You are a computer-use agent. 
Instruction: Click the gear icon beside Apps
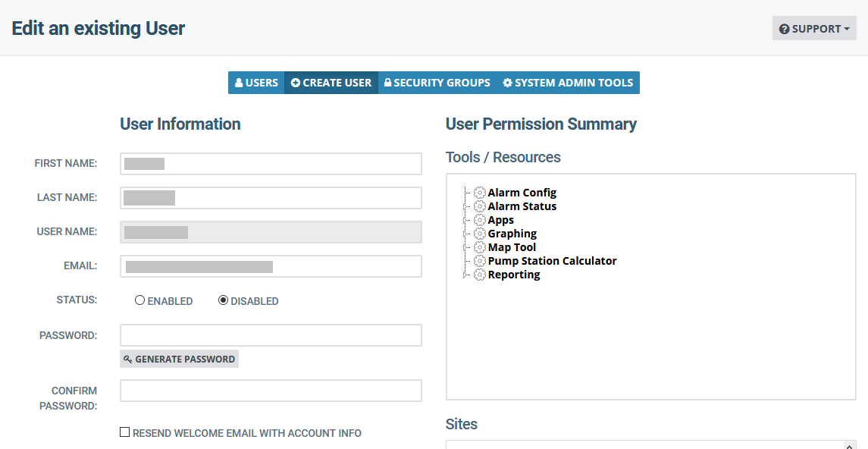click(x=479, y=220)
